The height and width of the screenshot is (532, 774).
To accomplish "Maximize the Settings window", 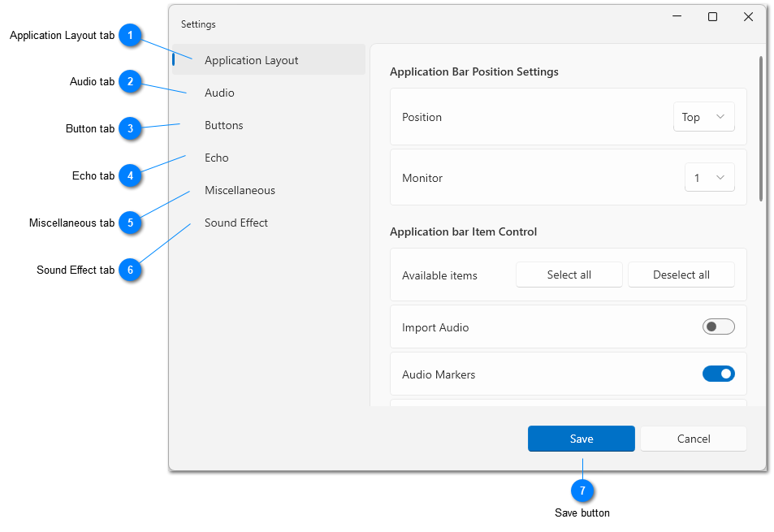I will click(x=712, y=17).
